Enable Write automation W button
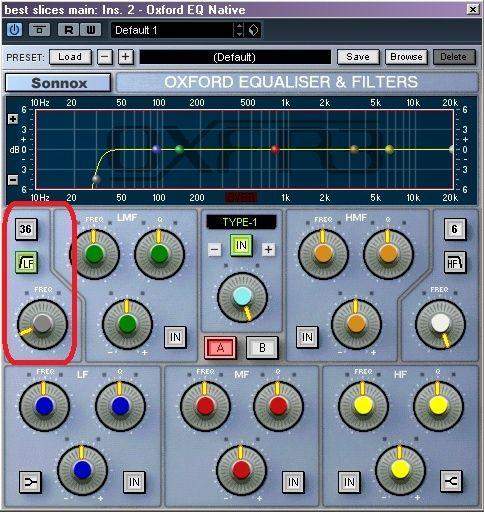 pos(91,30)
